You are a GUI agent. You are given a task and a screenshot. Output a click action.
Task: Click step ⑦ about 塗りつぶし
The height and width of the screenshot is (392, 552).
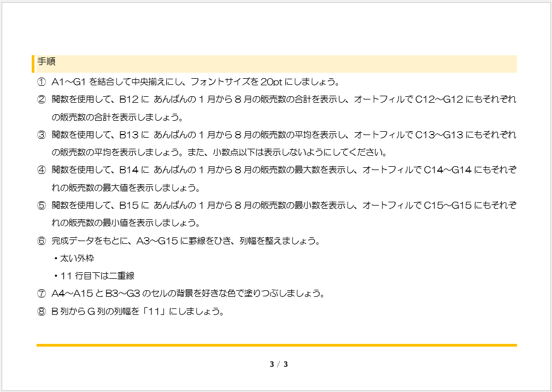click(x=181, y=294)
